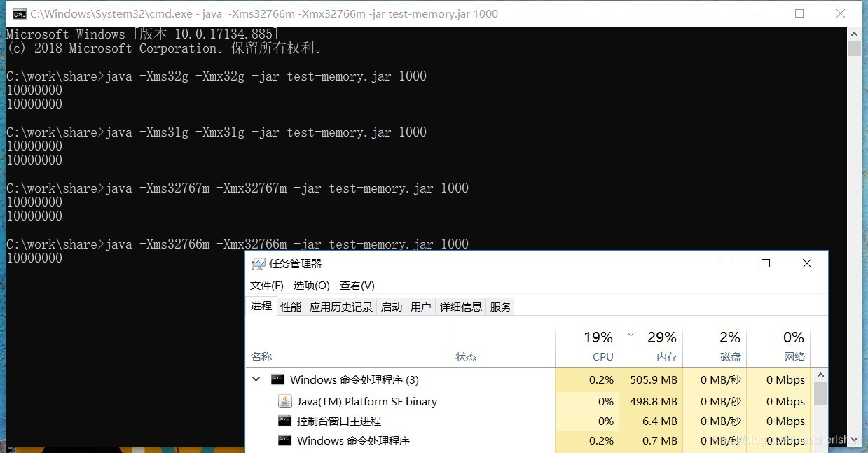Switch to the Startup tab

392,307
